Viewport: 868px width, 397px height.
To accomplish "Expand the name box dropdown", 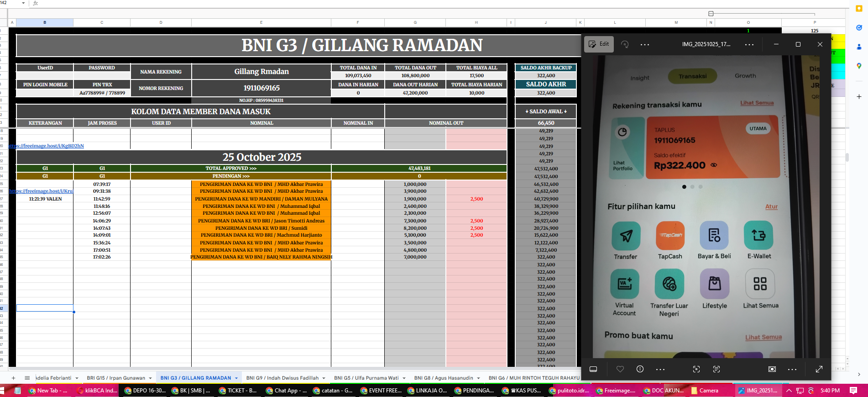I will (23, 3).
